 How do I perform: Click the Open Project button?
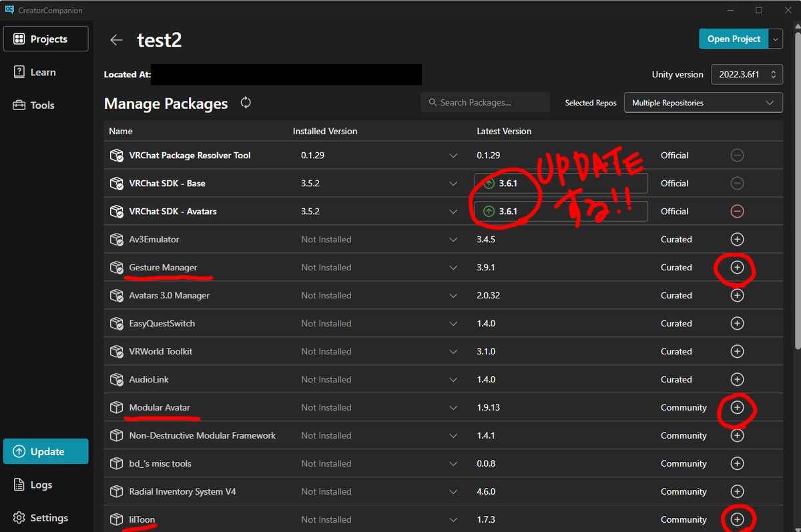[x=734, y=39]
